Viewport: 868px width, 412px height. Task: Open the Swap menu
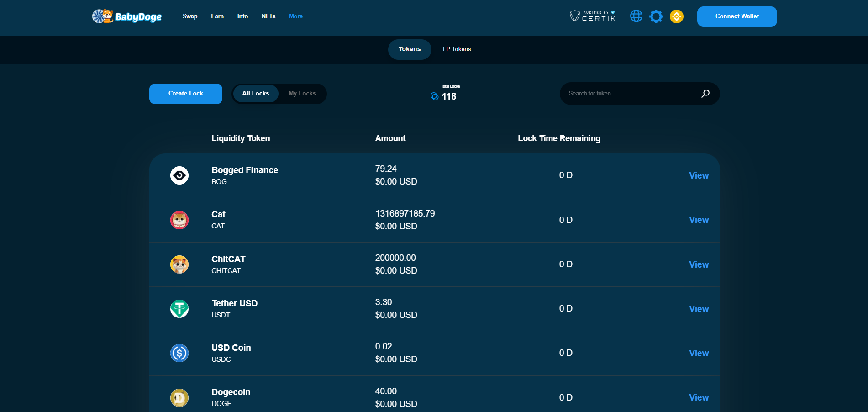pyautogui.click(x=190, y=16)
